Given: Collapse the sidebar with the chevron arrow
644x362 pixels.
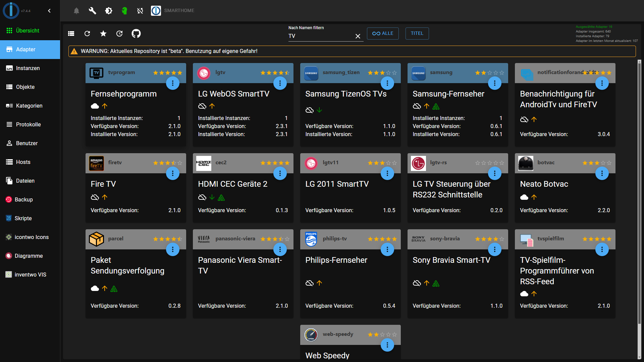Looking at the screenshot, I should [x=49, y=11].
